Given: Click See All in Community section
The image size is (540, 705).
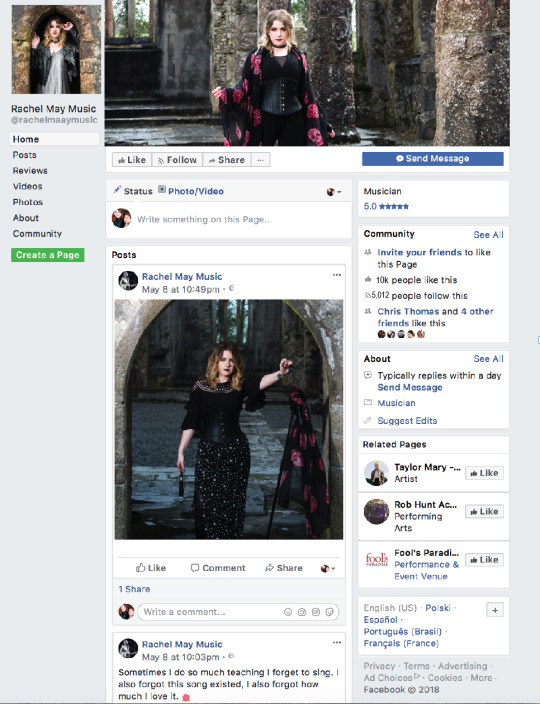Looking at the screenshot, I should [488, 235].
